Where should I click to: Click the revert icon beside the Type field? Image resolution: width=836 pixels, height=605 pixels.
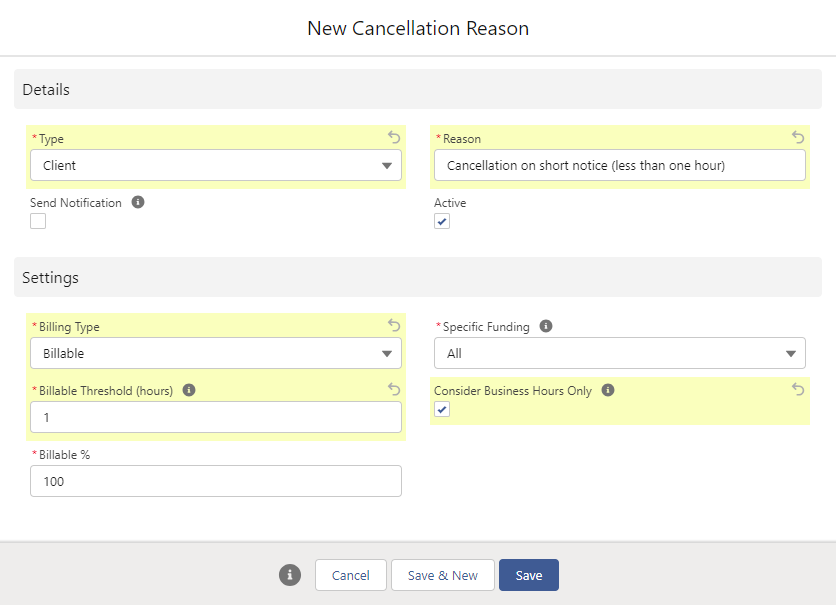(393, 137)
